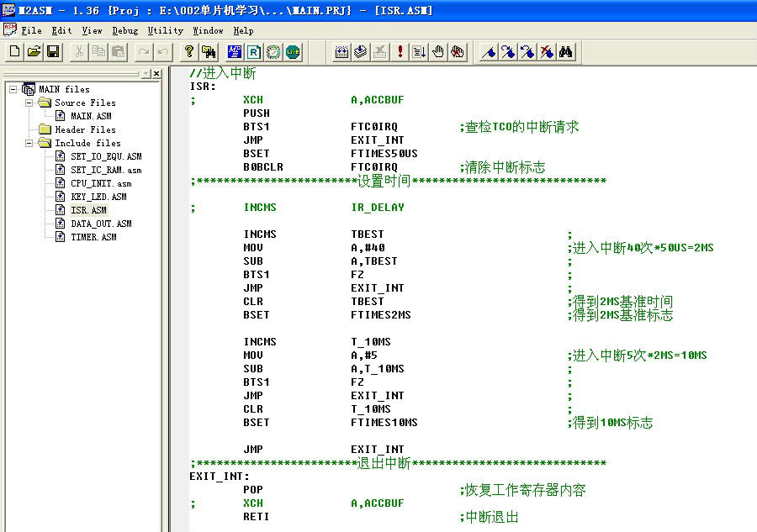Click the New file toolbar icon
757x532 pixels.
(x=14, y=52)
